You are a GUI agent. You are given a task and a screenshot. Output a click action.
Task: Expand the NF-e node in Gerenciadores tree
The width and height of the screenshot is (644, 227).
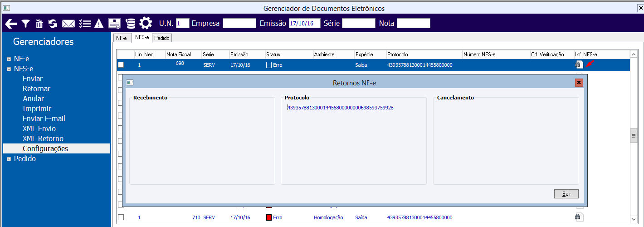coord(9,59)
